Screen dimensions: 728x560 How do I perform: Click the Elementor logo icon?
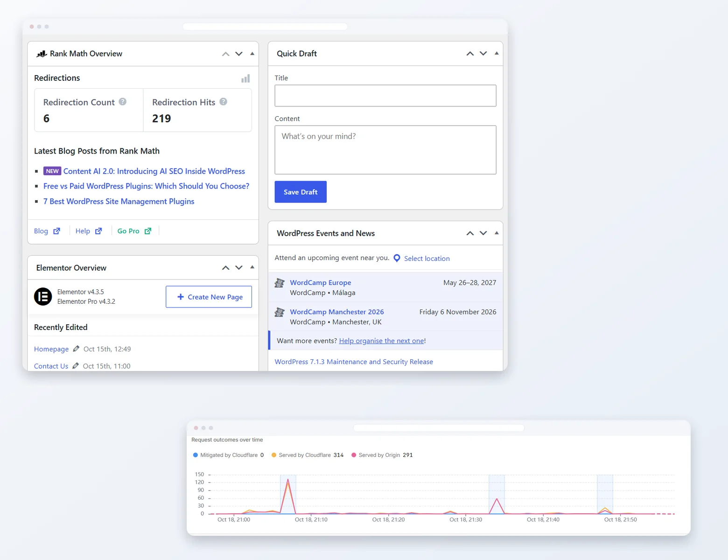(x=43, y=296)
